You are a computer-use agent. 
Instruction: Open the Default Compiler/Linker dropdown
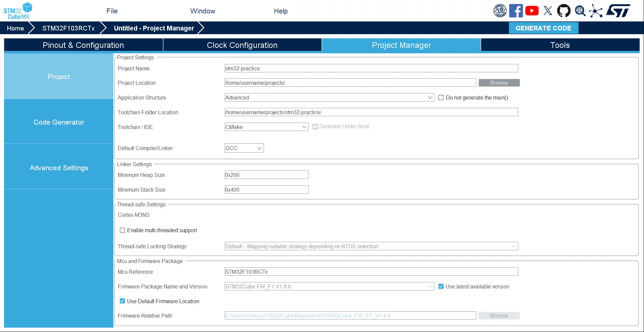pyautogui.click(x=259, y=148)
